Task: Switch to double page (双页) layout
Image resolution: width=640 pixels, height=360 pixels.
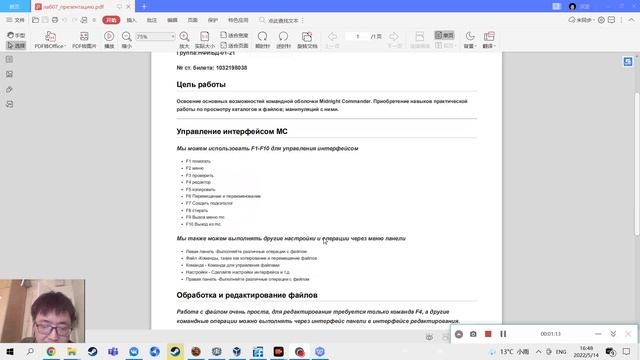Action: [444, 45]
